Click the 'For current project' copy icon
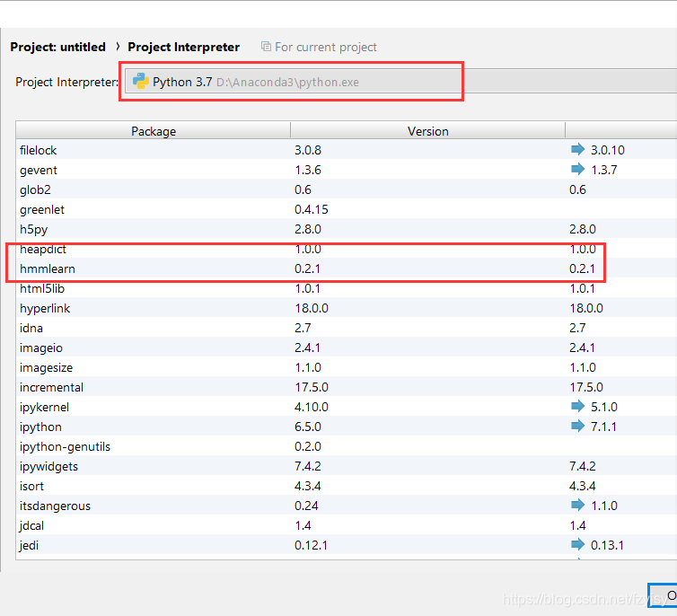 coord(266,46)
